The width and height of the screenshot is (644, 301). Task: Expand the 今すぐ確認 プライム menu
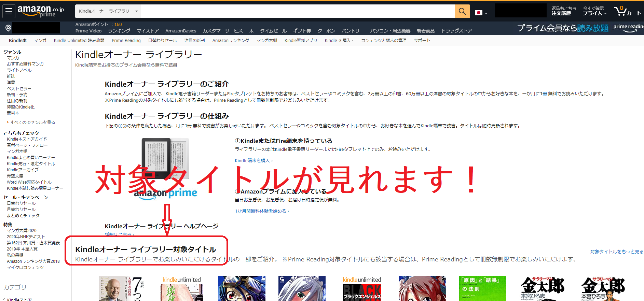pyautogui.click(x=594, y=11)
